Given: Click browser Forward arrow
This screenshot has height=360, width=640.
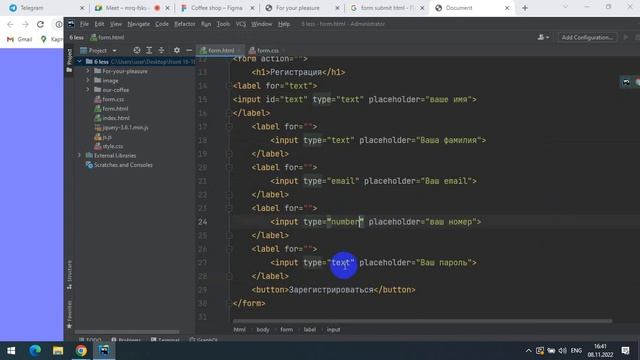Looking at the screenshot, I should pyautogui.click(x=25, y=24).
